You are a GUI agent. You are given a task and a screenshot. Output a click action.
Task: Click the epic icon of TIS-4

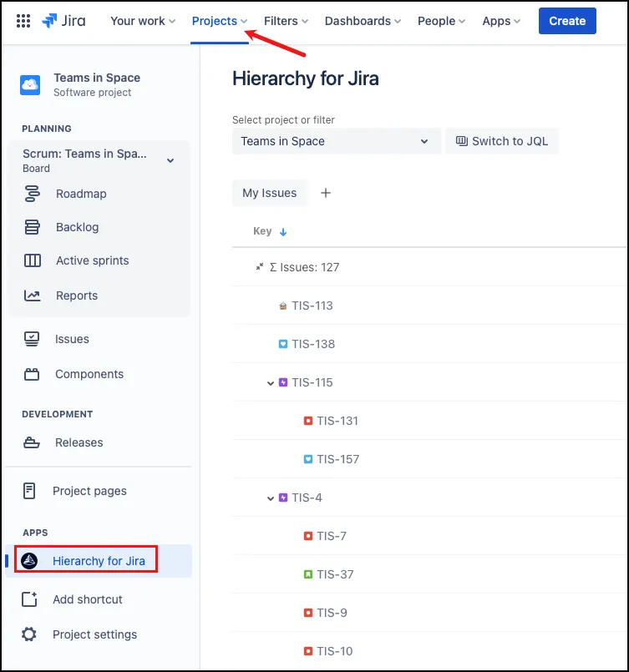pos(283,498)
